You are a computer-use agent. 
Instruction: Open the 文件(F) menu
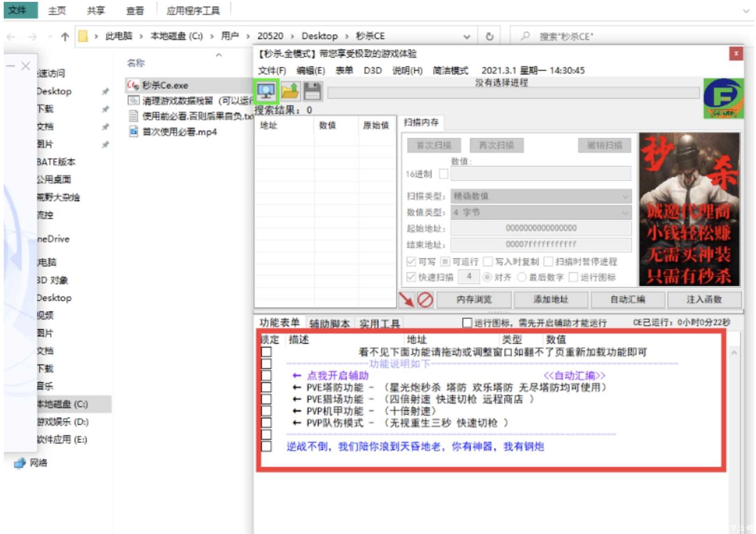272,70
